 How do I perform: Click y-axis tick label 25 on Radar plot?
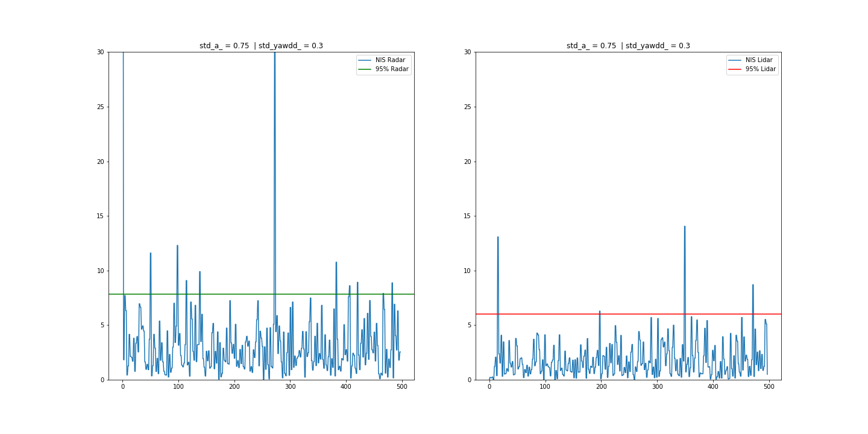click(101, 107)
